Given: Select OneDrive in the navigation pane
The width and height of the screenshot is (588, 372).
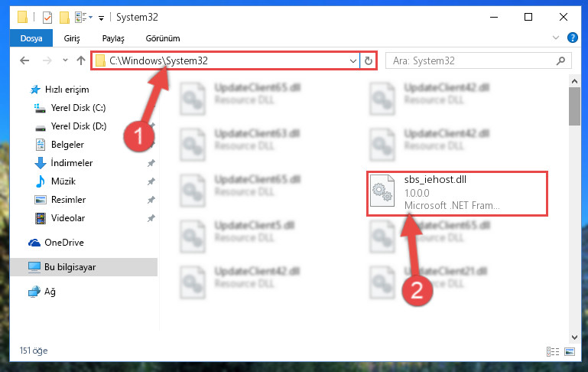Looking at the screenshot, I should pyautogui.click(x=63, y=243).
